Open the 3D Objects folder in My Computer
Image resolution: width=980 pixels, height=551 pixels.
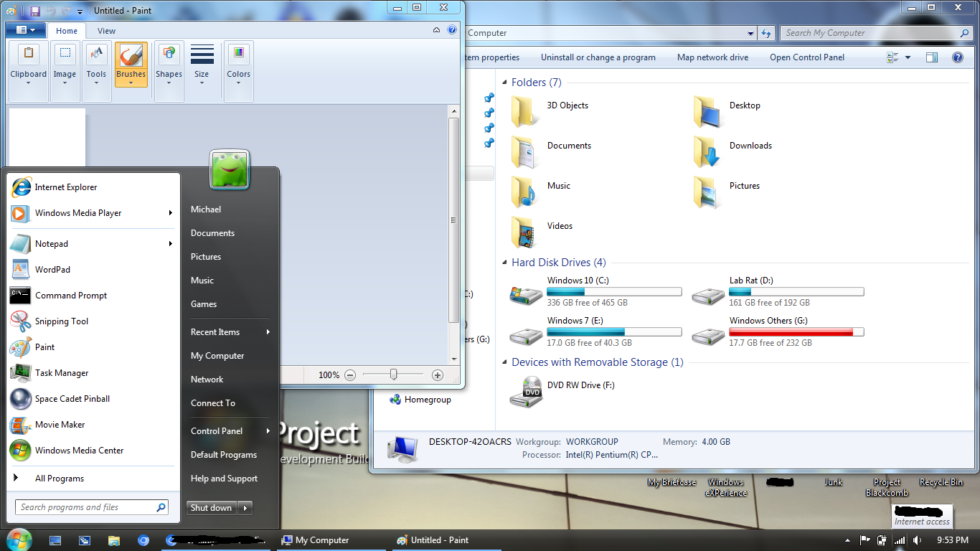coord(550,110)
